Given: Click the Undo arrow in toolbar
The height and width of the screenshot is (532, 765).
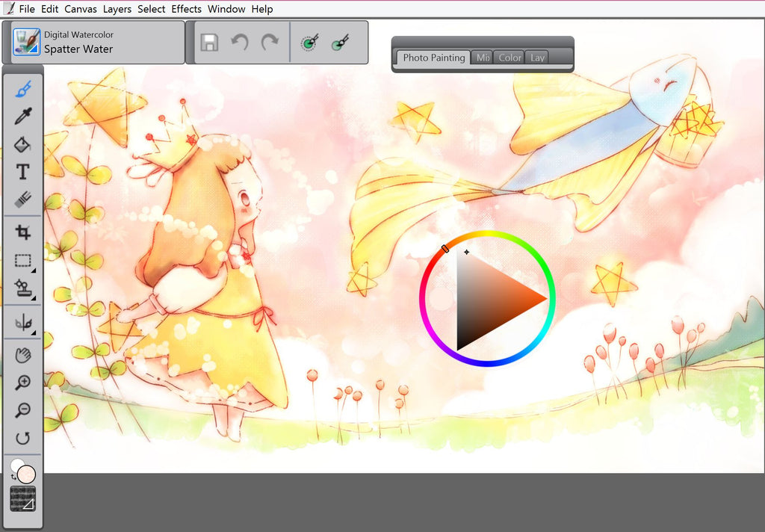Looking at the screenshot, I should pyautogui.click(x=240, y=43).
